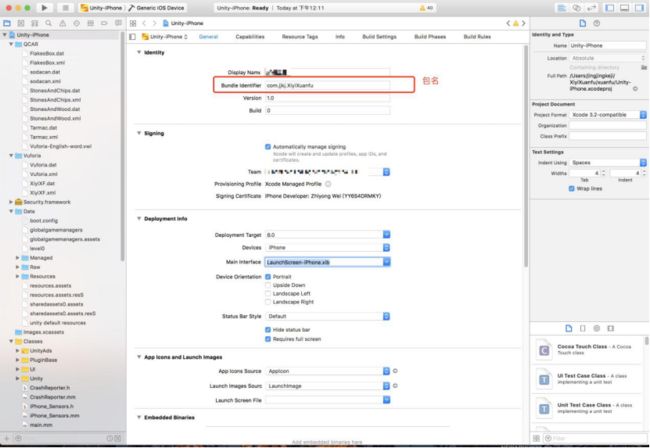Viewport: 650px width, 448px height.
Task: Toggle the debug area panel
Action: click(x=624, y=8)
